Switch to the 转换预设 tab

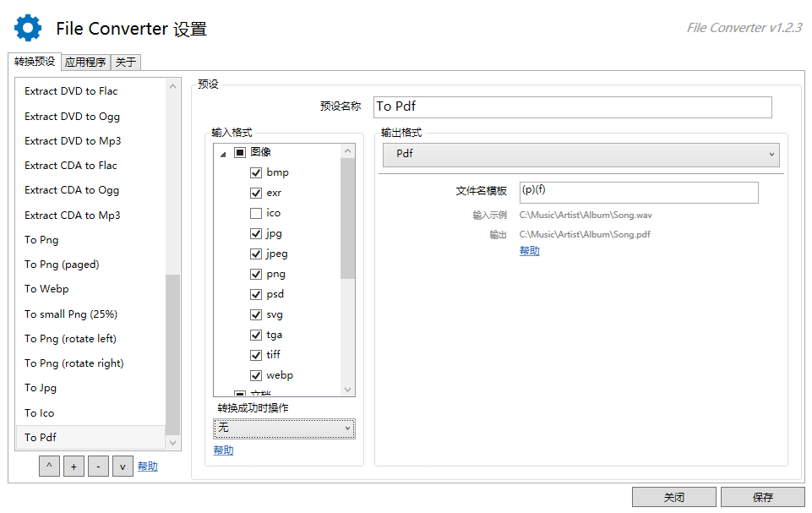tap(35, 62)
